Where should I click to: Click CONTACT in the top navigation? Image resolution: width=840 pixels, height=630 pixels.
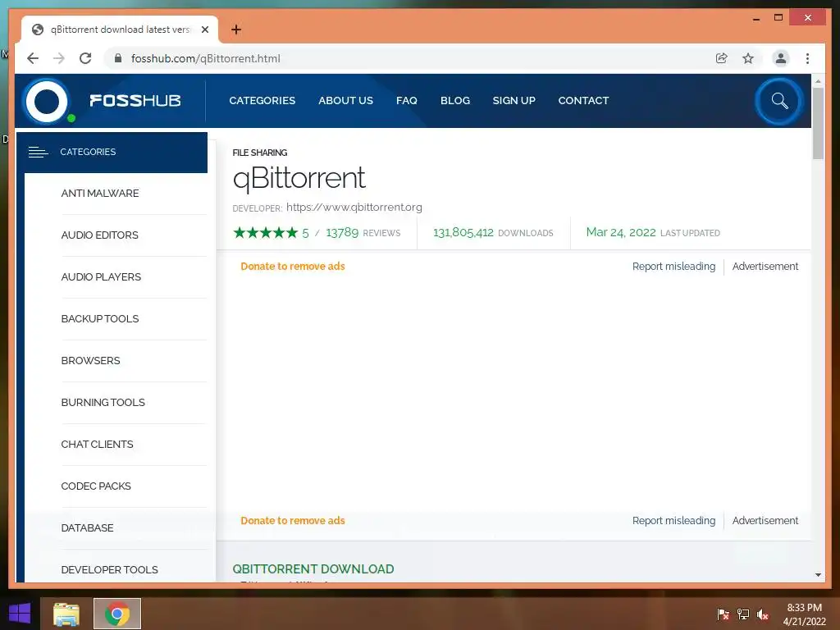[583, 101]
